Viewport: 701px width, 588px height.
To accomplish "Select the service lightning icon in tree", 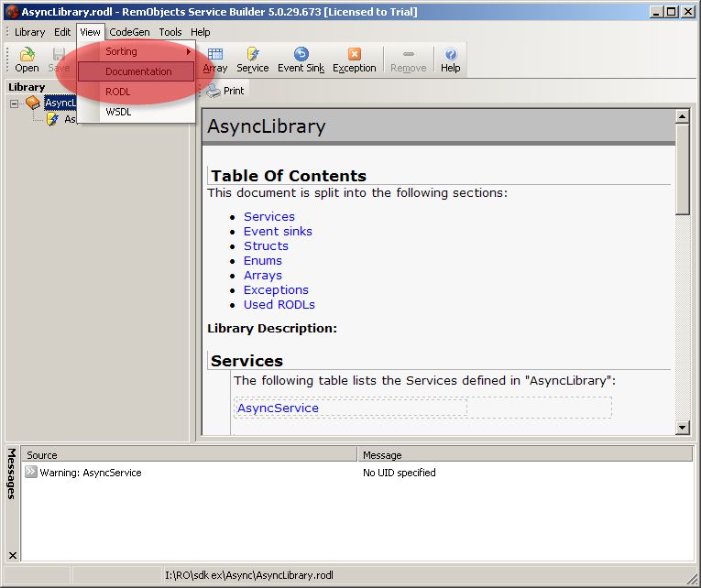I will pos(52,119).
